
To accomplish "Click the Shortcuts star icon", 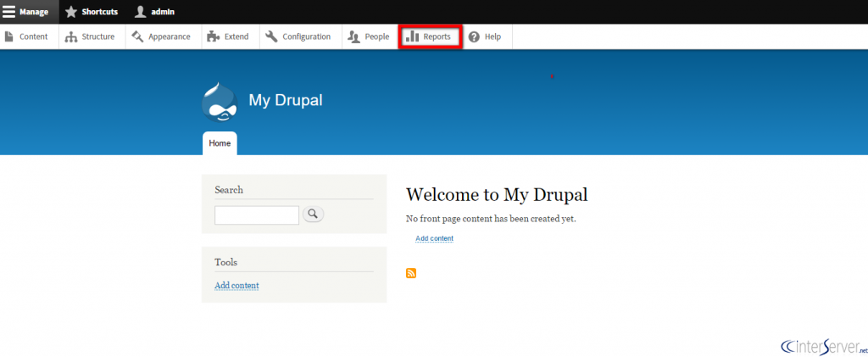I will click(71, 12).
